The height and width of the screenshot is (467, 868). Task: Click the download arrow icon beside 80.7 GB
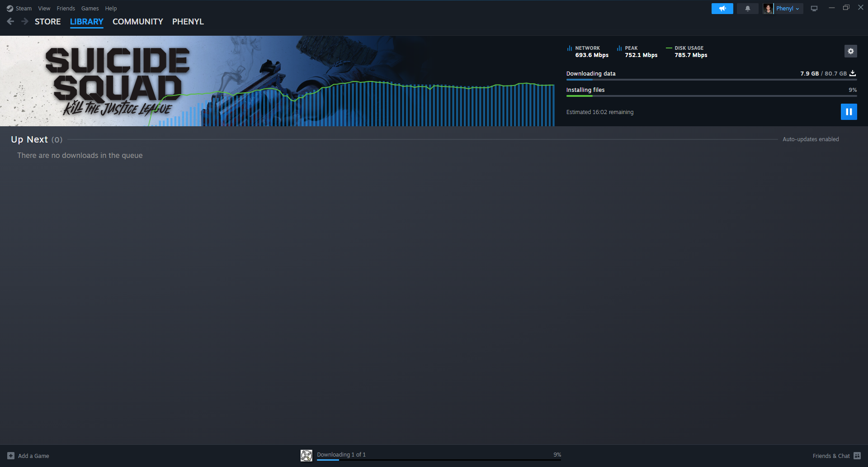(853, 73)
